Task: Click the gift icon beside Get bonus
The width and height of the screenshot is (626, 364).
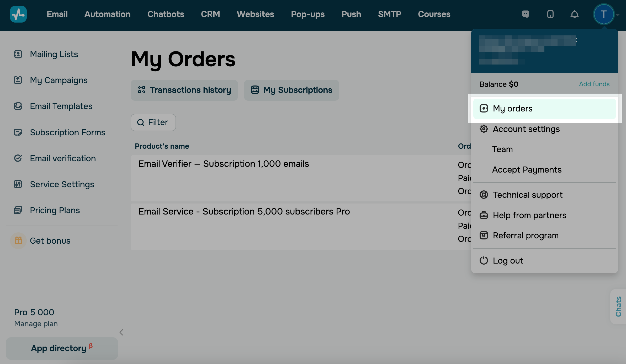Action: pos(18,240)
